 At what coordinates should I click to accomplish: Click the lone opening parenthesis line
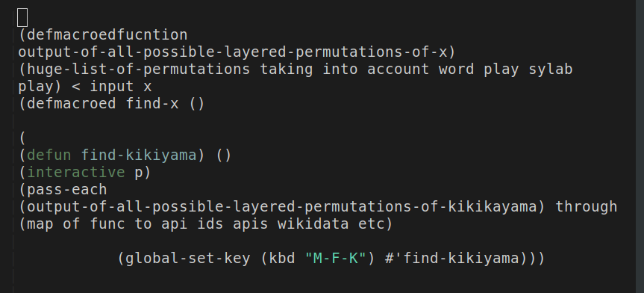pos(22,138)
